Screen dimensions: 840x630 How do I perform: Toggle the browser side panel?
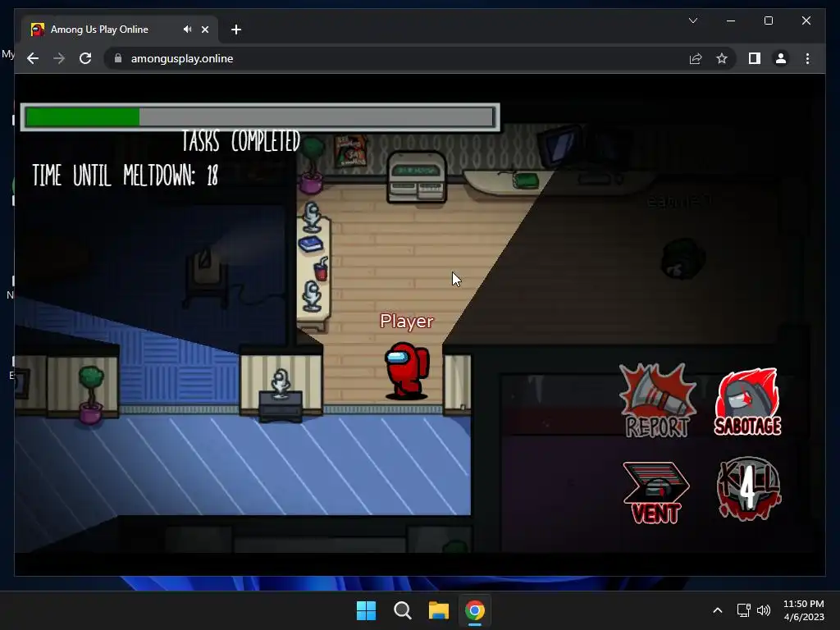click(x=755, y=58)
